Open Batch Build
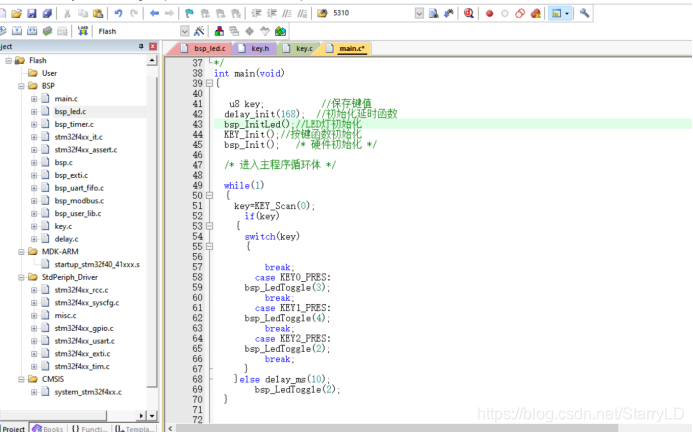The height and width of the screenshot is (432, 693). coord(47,31)
